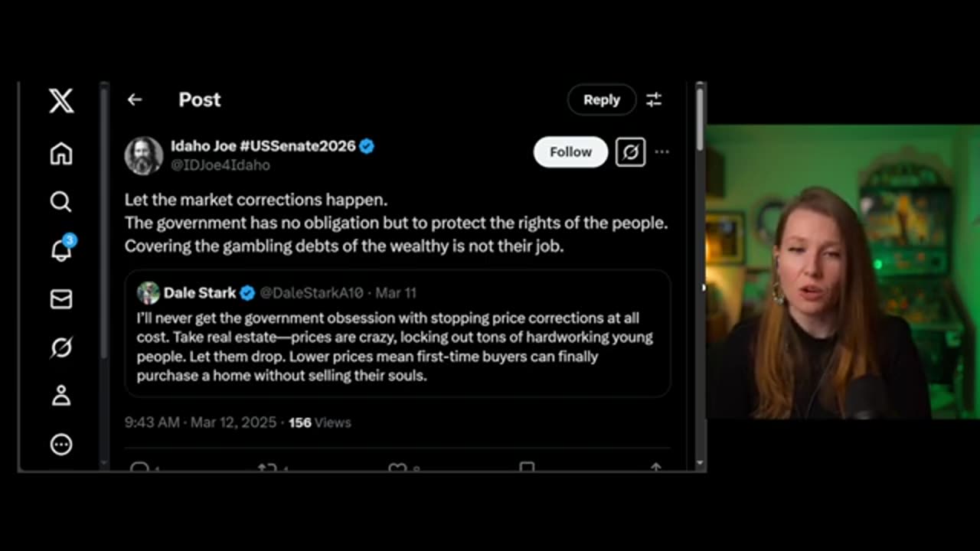Follow Idaho Joe's account
Screen dimensions: 980x551
click(x=570, y=152)
